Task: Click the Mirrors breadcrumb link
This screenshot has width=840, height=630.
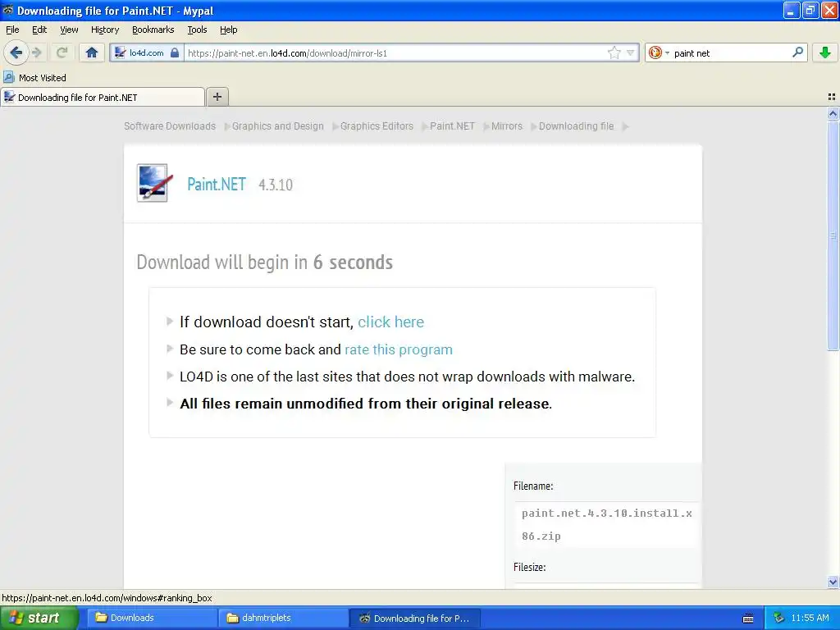Action: pos(506,126)
